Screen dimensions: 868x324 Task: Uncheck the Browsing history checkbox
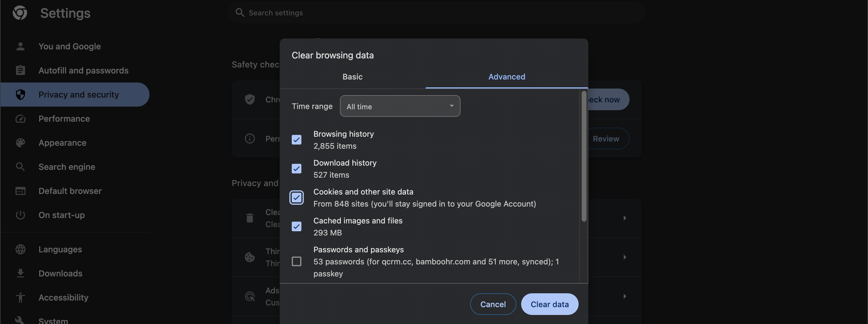coord(296,140)
